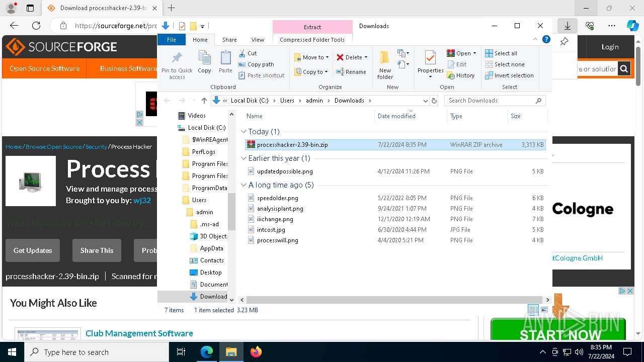Switch to the Home ribbon tab

pos(200,40)
